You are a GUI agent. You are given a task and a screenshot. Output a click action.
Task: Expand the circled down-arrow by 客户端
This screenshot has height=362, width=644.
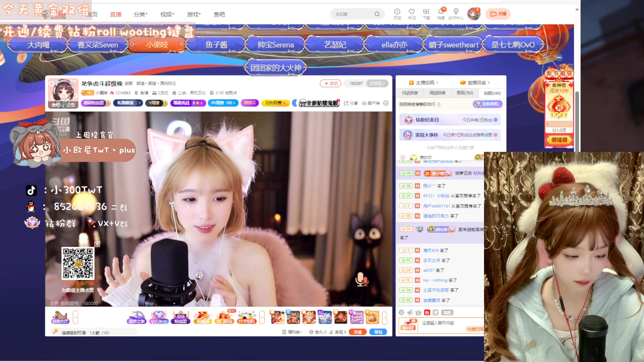pyautogui.click(x=386, y=103)
